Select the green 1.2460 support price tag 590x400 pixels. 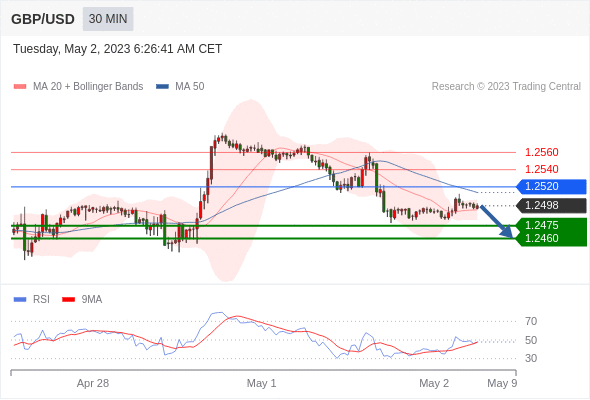(x=552, y=239)
